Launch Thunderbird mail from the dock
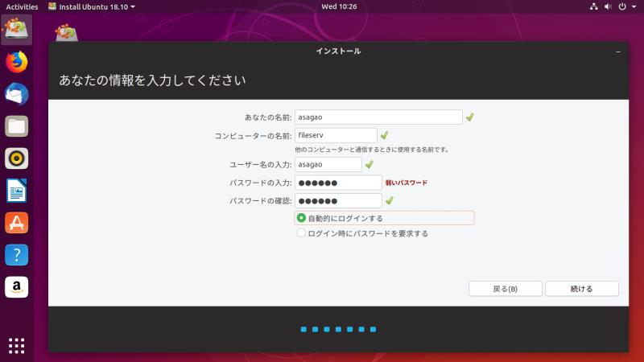 click(x=16, y=94)
